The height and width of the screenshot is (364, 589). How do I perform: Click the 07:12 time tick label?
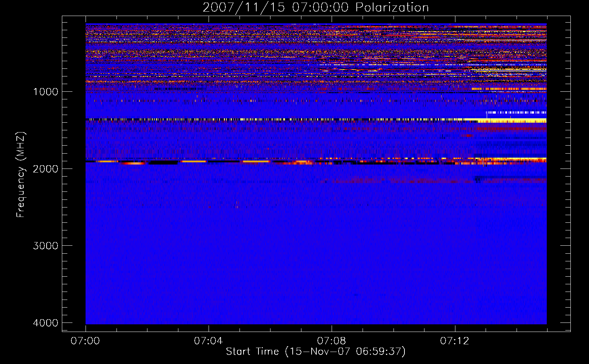pos(455,341)
